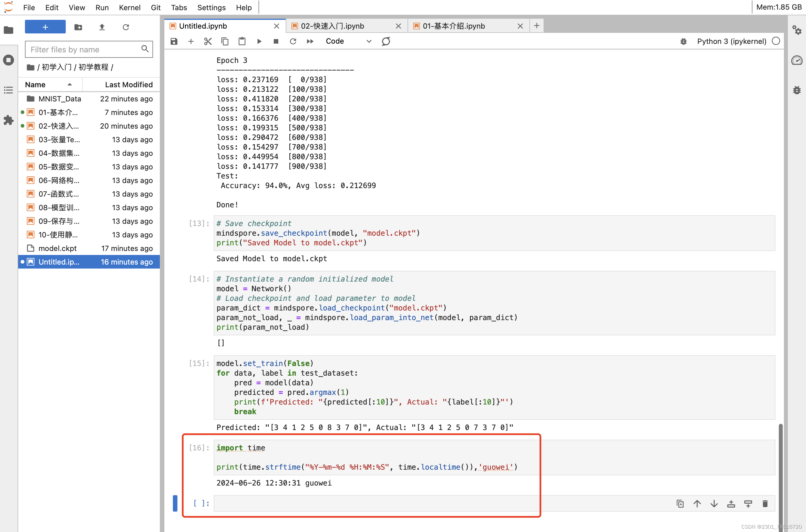Image resolution: width=806 pixels, height=532 pixels.
Task: Select the 09-保存与... notebook file
Action: pos(89,221)
